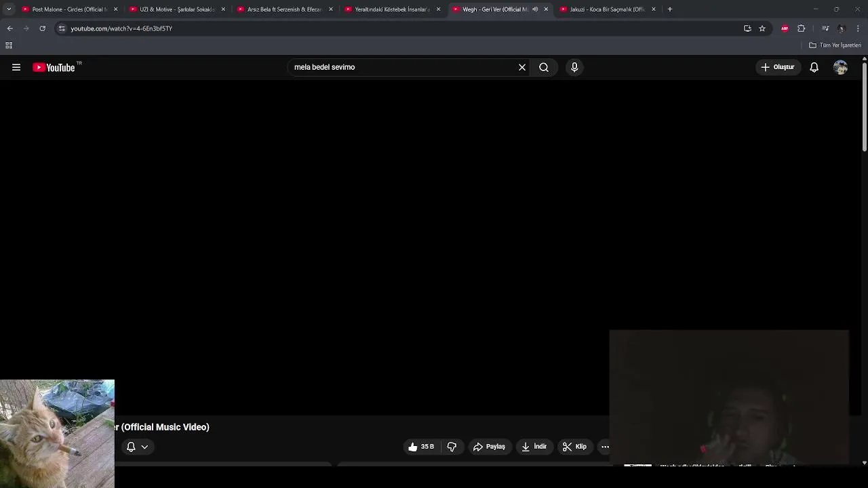Click the webcam overlay in the corner

[729, 398]
